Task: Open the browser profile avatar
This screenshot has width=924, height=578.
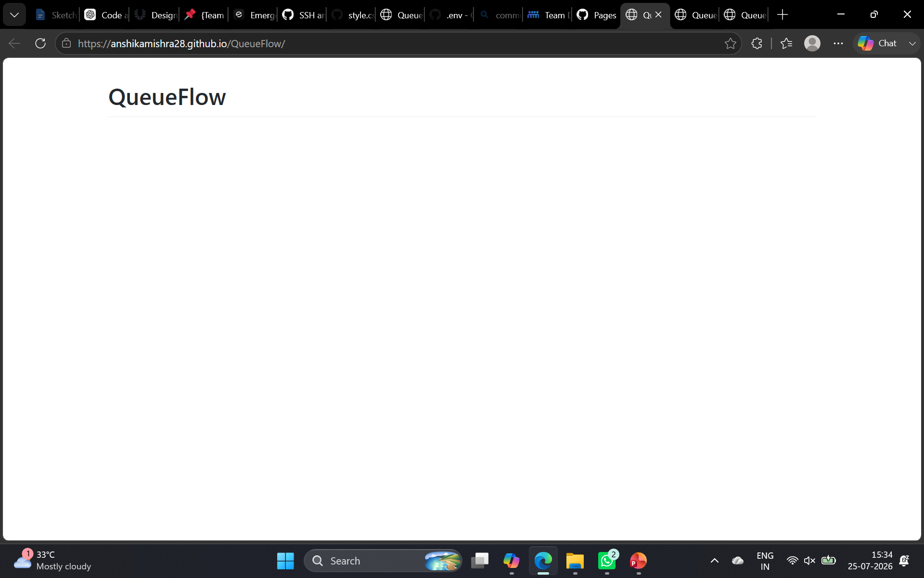Action: pyautogui.click(x=812, y=43)
